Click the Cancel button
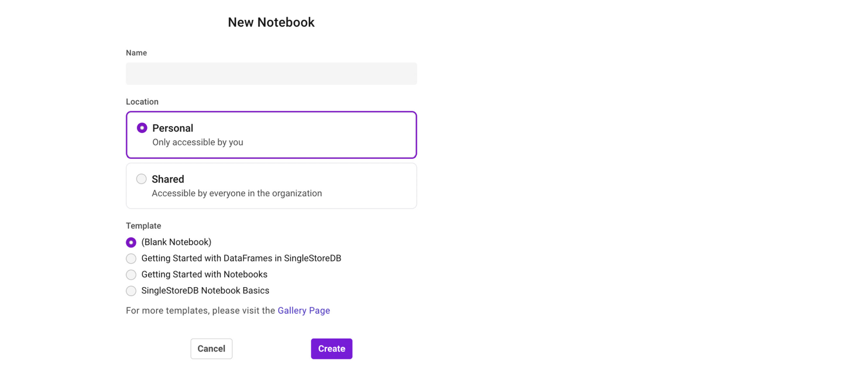The height and width of the screenshot is (373, 868). click(x=211, y=349)
